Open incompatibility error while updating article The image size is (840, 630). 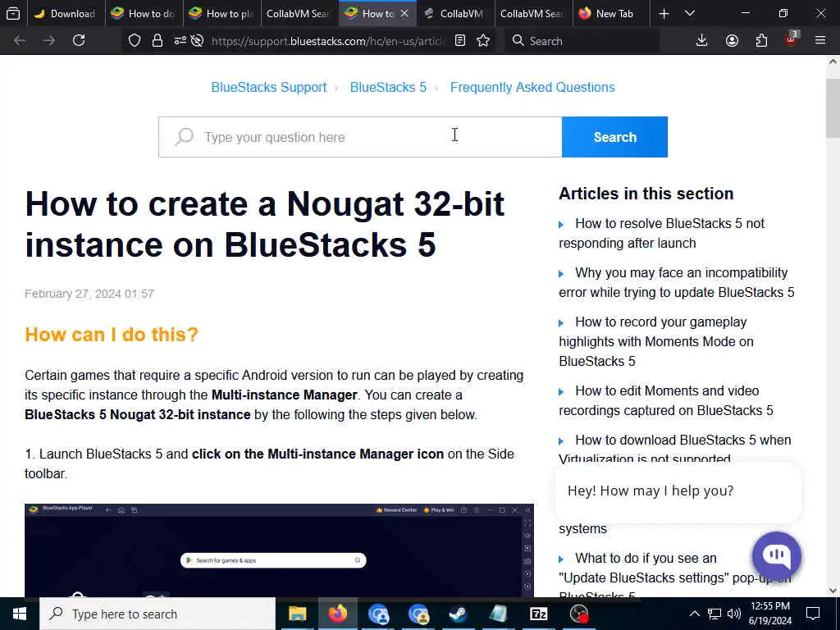click(x=677, y=282)
